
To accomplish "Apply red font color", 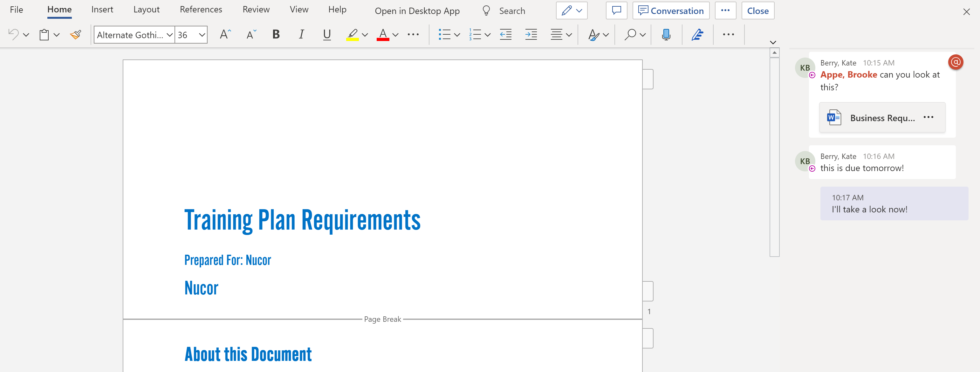I will (383, 35).
